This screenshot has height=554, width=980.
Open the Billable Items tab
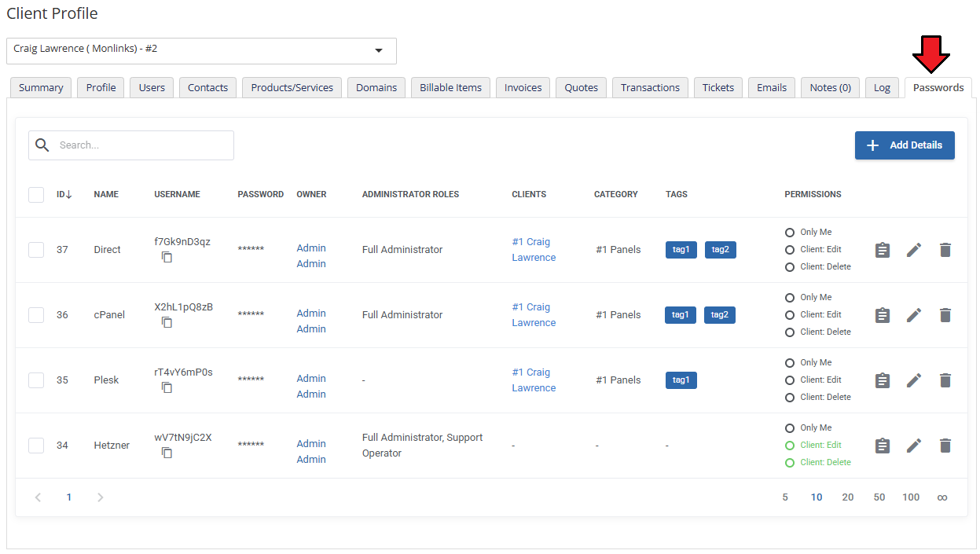click(450, 88)
